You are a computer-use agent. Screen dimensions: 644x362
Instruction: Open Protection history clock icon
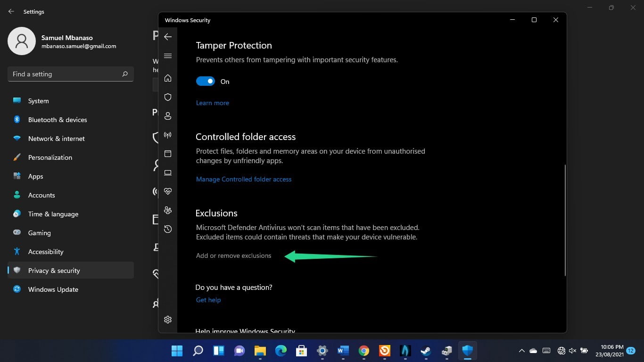tap(167, 229)
